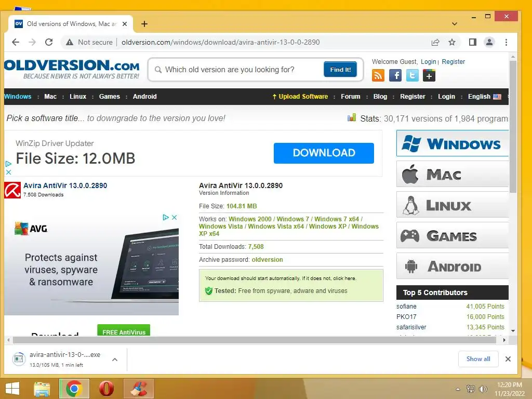The image size is (532, 399).
Task: Click the Avira AntiVir 13.0.0.2890 title link
Action: 65,185
